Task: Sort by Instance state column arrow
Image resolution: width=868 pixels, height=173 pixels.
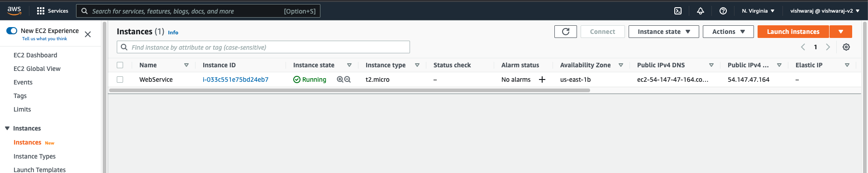Action: coord(349,65)
